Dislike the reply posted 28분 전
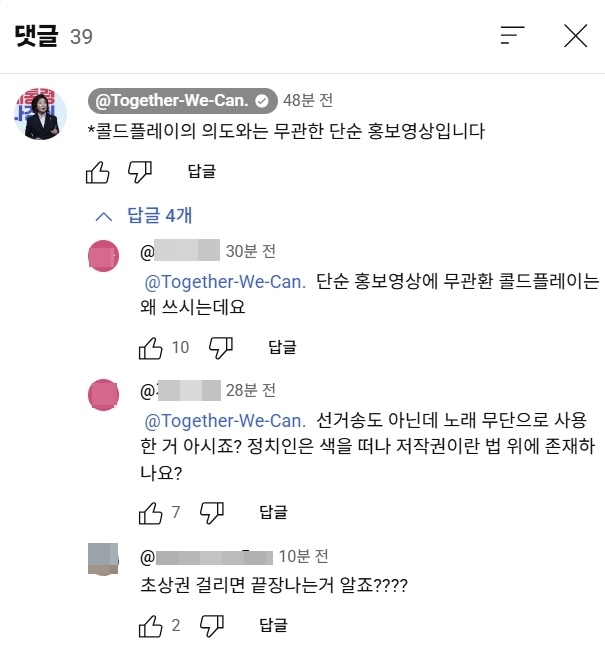 (x=212, y=512)
